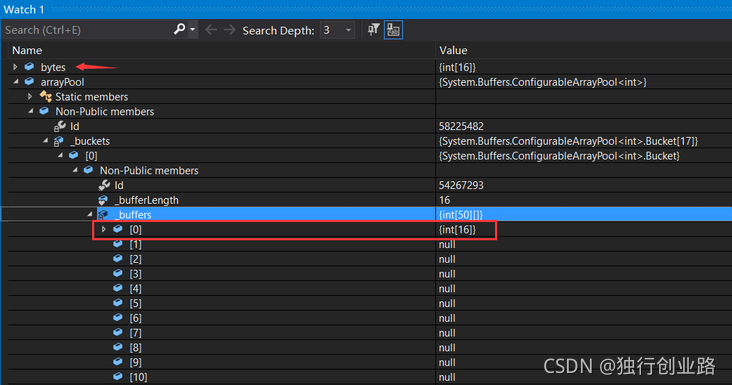732x385 pixels.
Task: Click cube icon of element [2]
Action: [x=118, y=259]
